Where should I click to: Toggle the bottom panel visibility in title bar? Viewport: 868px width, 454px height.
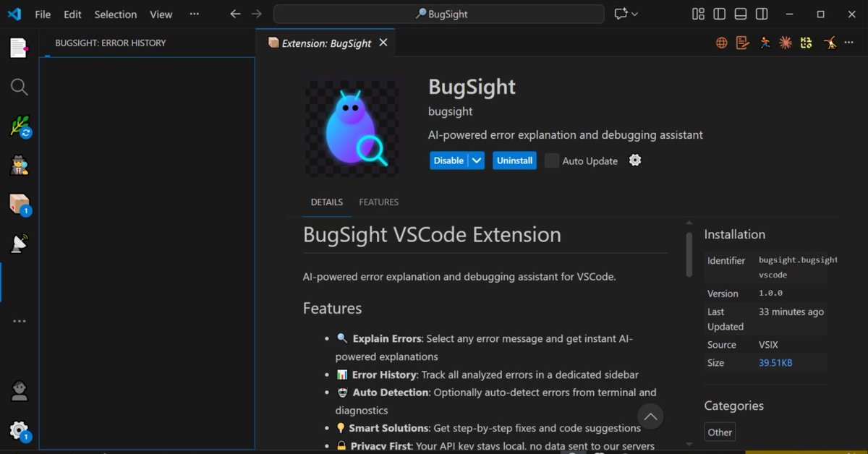(x=740, y=14)
